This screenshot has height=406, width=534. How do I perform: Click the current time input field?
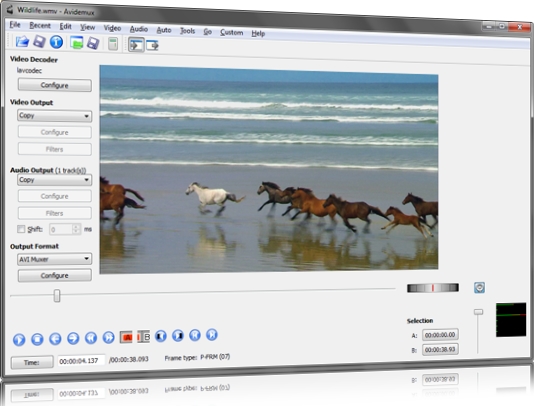click(81, 361)
